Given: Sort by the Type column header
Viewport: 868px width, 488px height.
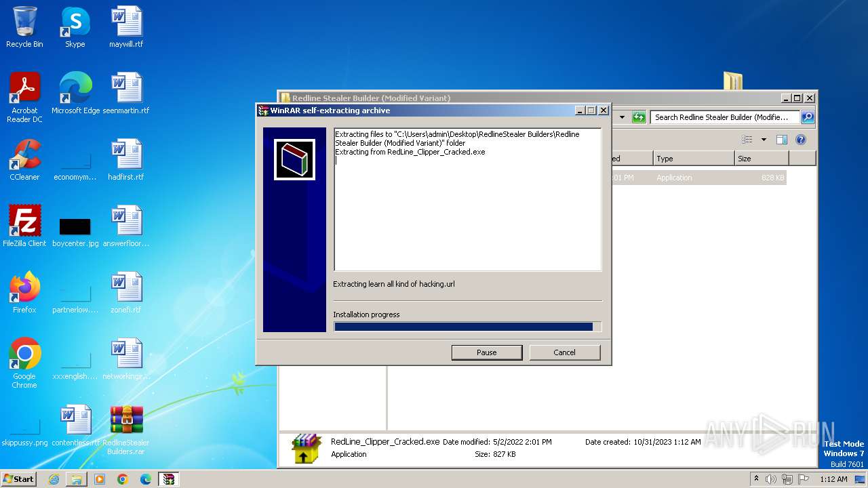Looking at the screenshot, I should 694,159.
